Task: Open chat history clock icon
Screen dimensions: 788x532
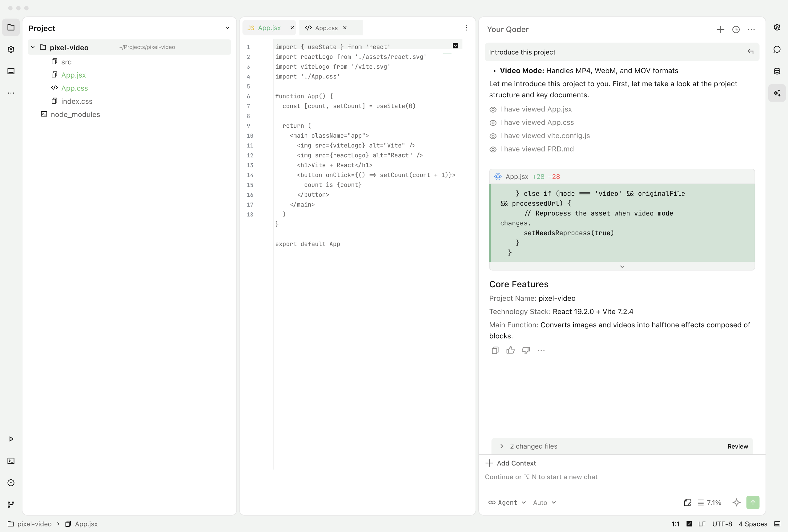Action: pyautogui.click(x=736, y=30)
